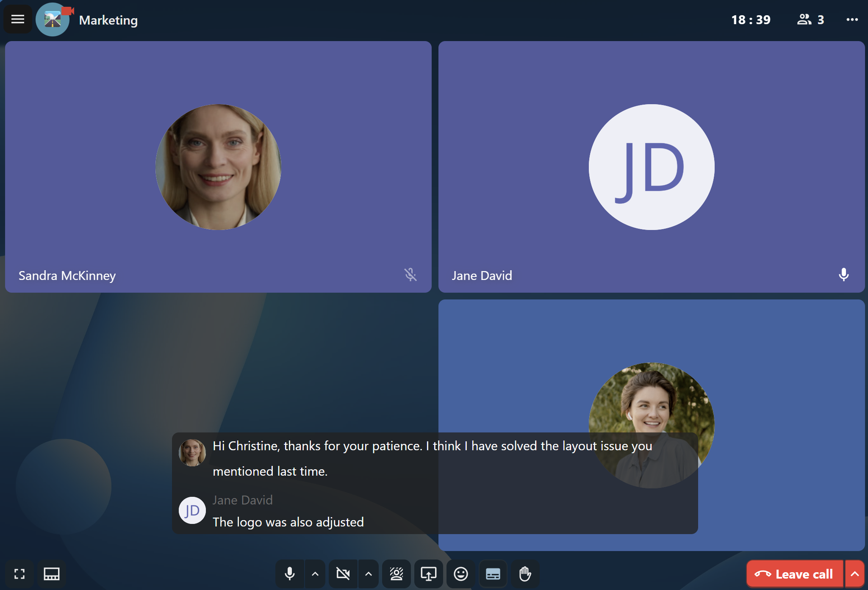The height and width of the screenshot is (590, 868).
Task: Open the background blur effects
Action: pyautogui.click(x=397, y=574)
